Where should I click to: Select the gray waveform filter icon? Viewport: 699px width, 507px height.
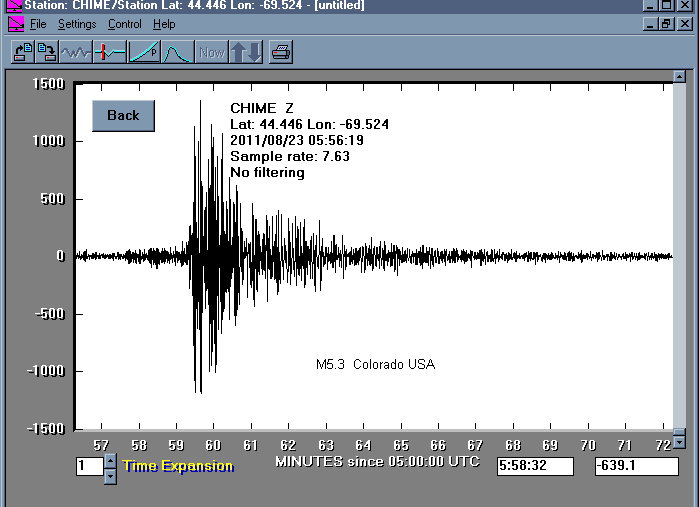click(x=76, y=51)
